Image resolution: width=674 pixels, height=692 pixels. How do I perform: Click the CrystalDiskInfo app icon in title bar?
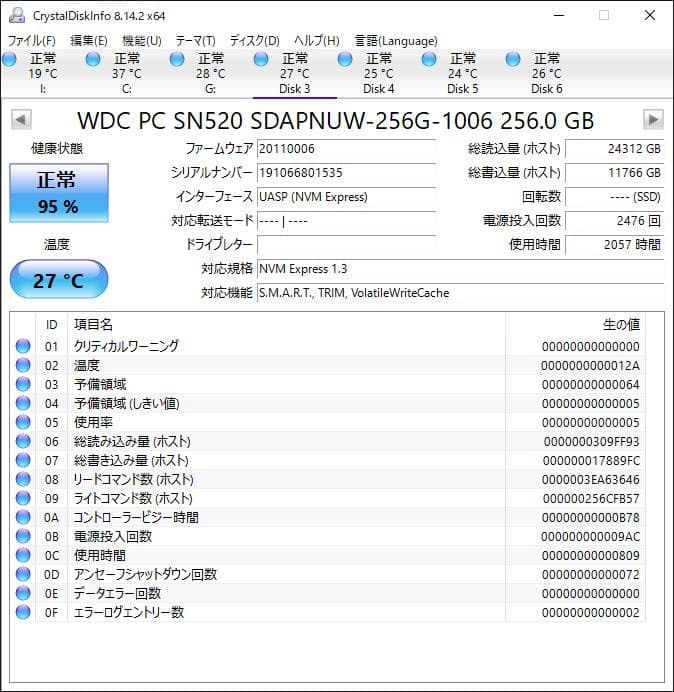[16, 15]
